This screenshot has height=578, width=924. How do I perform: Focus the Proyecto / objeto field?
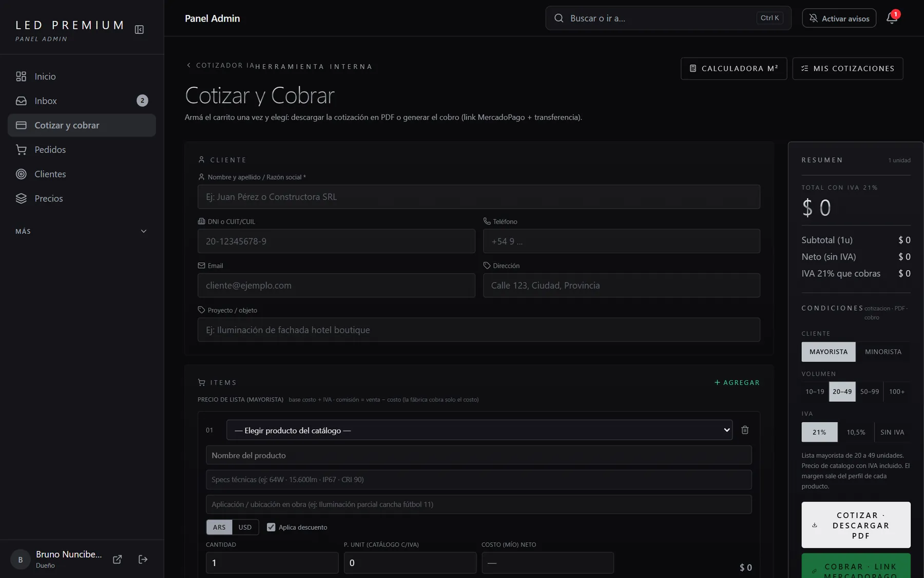coord(478,330)
